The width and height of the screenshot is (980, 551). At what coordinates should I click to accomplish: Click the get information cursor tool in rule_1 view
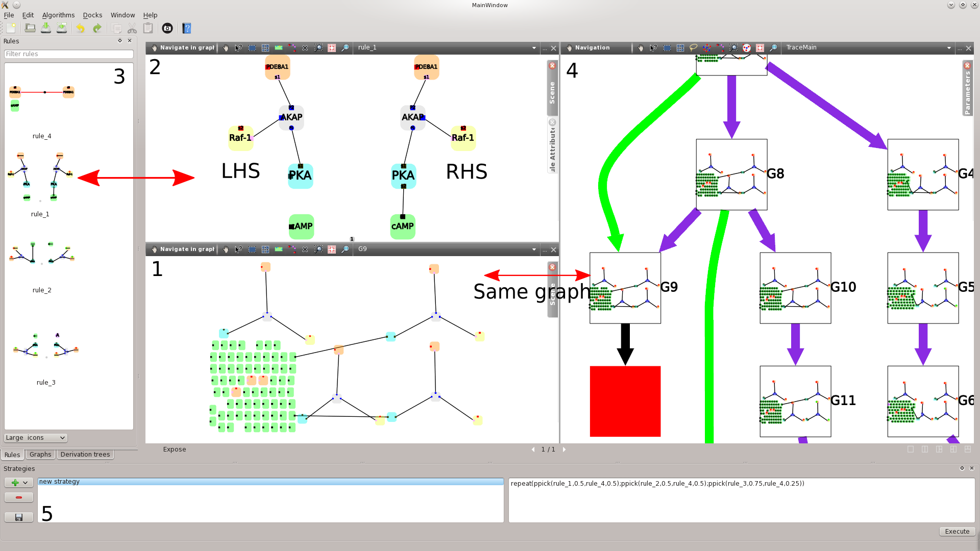click(x=238, y=48)
